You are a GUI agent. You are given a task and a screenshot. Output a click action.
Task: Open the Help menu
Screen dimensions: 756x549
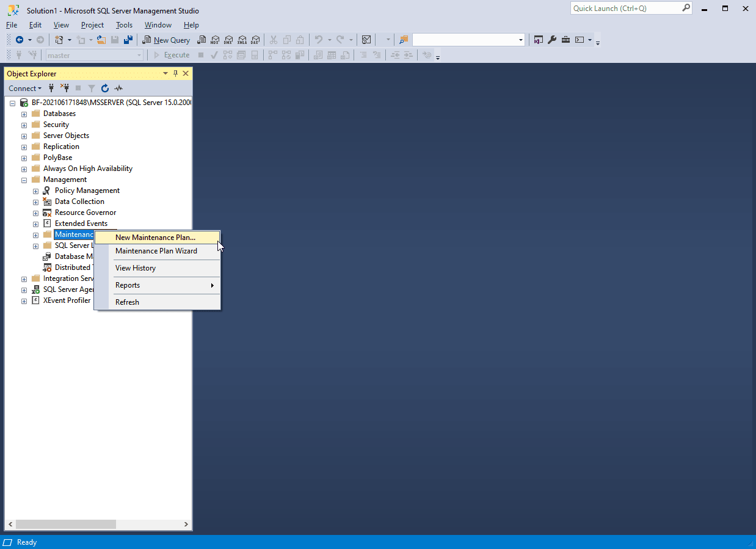coord(191,25)
